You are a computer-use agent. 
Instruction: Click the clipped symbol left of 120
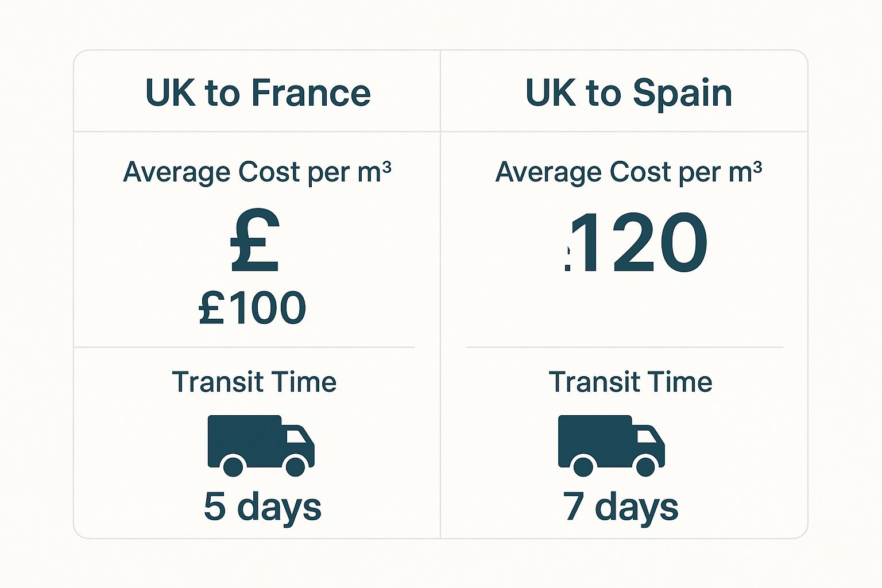click(568, 258)
